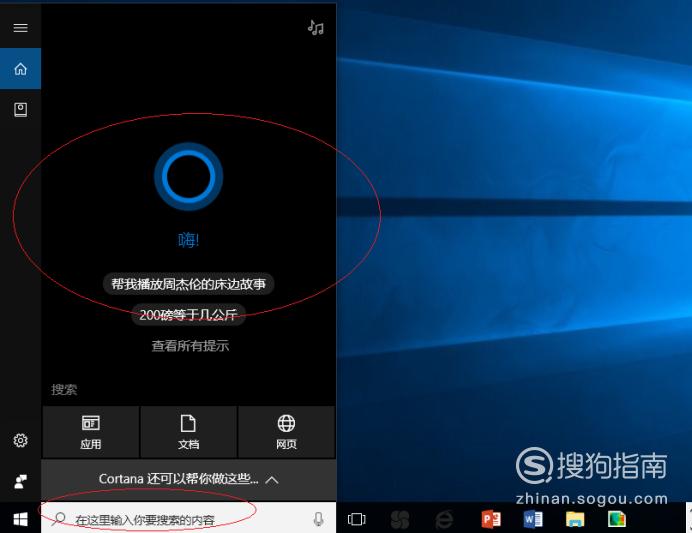Search in 文档 (Documents) category
The width and height of the screenshot is (692, 533).
188,432
